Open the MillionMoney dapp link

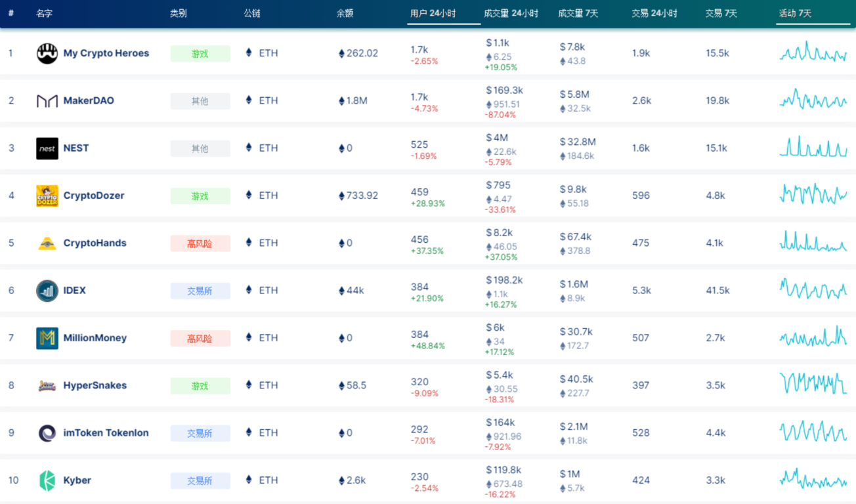tap(95, 338)
